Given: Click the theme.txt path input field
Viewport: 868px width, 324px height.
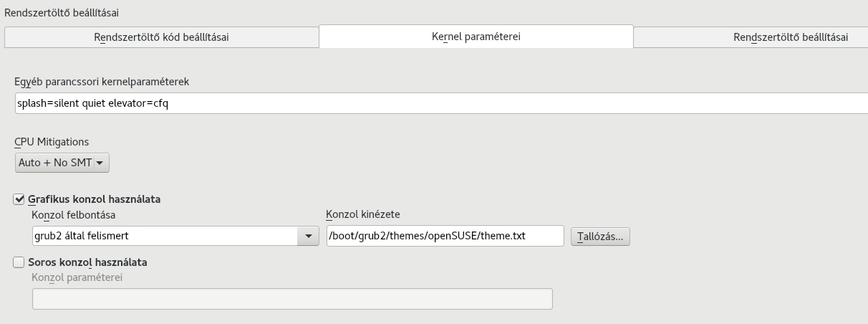Looking at the screenshot, I should [445, 236].
